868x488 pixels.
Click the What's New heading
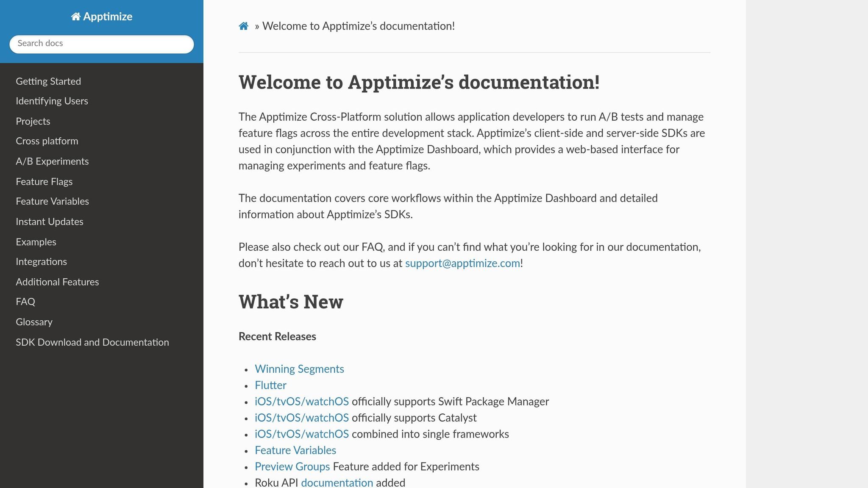coord(291,302)
